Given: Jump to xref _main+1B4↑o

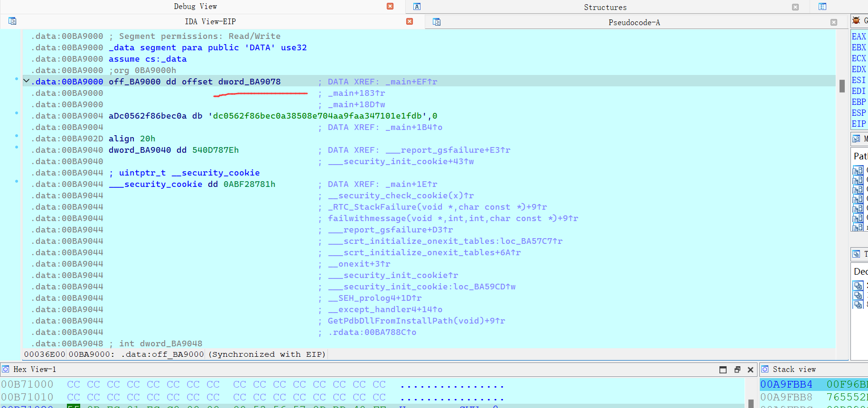Looking at the screenshot, I should click(414, 127).
